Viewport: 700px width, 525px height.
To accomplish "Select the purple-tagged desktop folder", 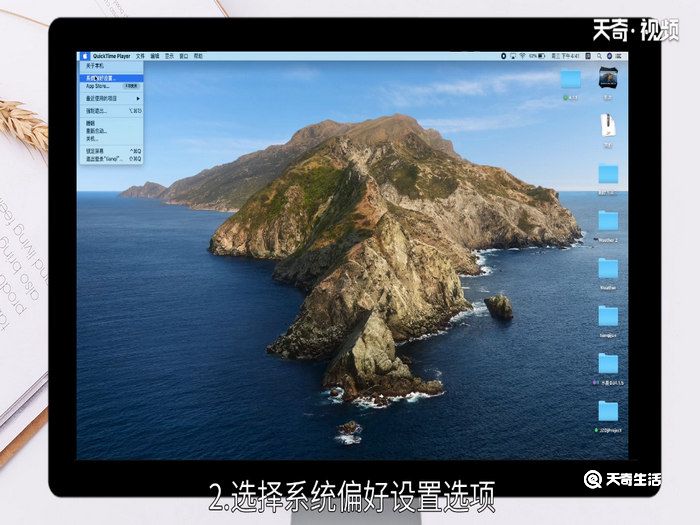I will [608, 364].
